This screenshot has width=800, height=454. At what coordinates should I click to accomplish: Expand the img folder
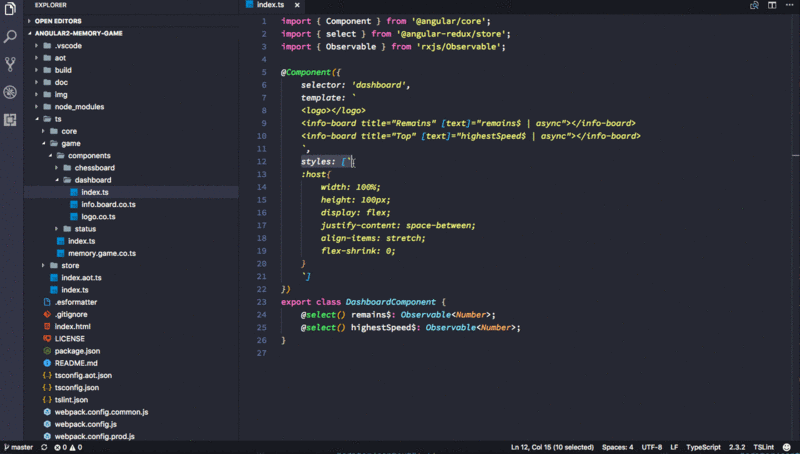(x=61, y=95)
